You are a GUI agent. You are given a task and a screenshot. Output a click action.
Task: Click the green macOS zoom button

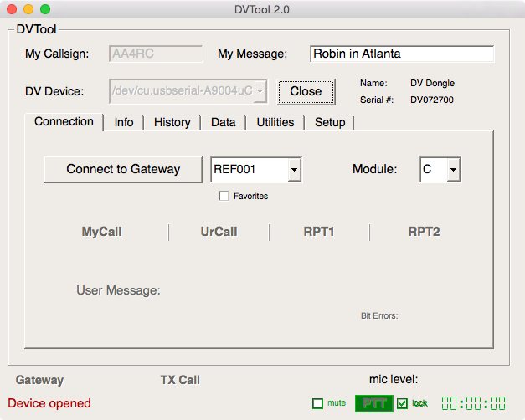pos(45,9)
